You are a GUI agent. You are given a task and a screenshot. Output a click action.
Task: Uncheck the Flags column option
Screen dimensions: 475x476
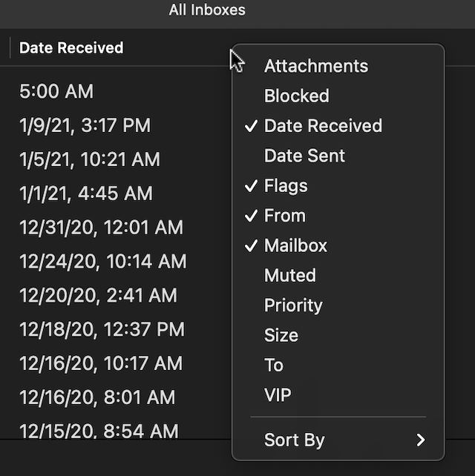[285, 185]
